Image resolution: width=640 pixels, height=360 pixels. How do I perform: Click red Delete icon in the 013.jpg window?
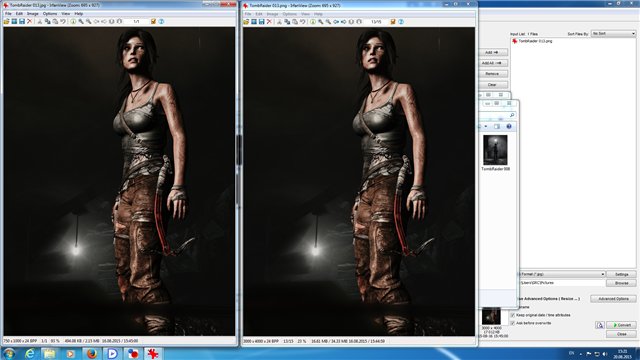click(30, 21)
